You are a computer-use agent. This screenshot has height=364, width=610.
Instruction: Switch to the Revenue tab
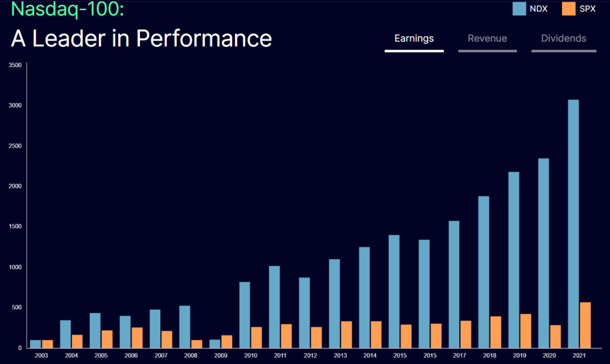(487, 38)
